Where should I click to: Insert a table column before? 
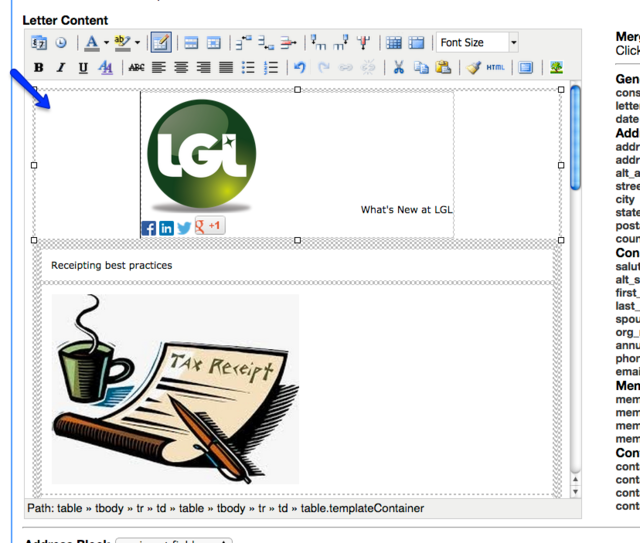click(318, 42)
